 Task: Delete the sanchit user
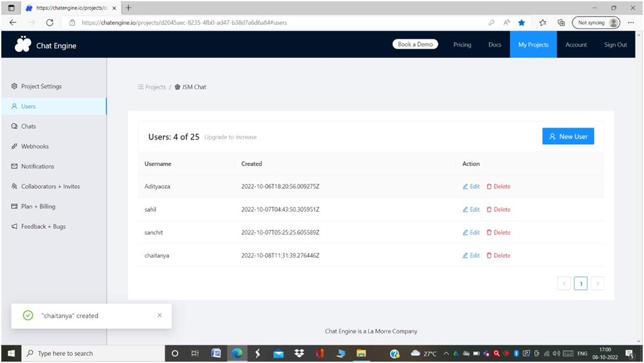(x=499, y=232)
